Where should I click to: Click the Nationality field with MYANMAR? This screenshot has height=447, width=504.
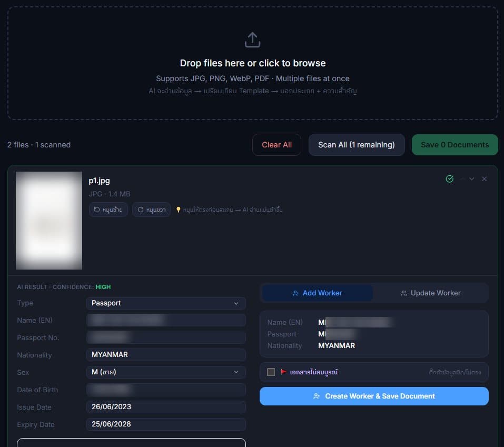pos(166,354)
